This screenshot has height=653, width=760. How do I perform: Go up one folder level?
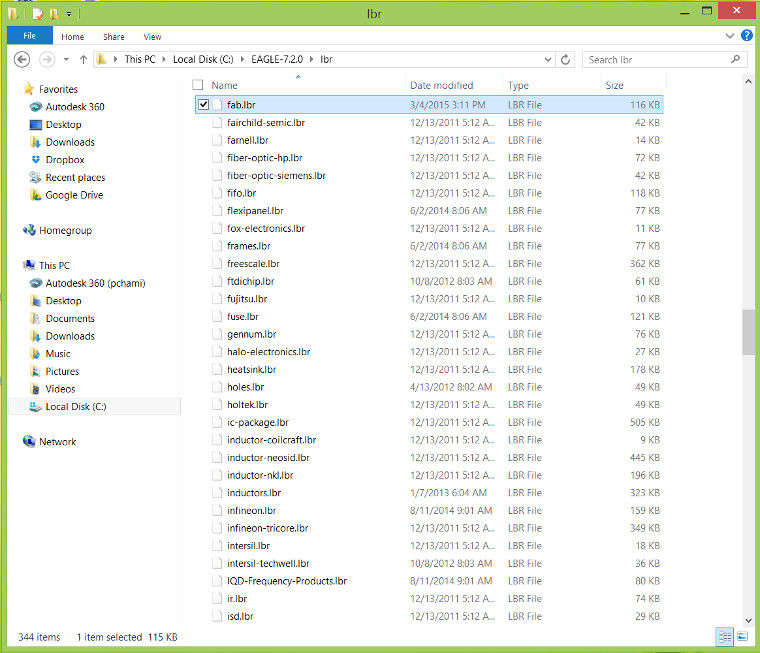pyautogui.click(x=83, y=60)
